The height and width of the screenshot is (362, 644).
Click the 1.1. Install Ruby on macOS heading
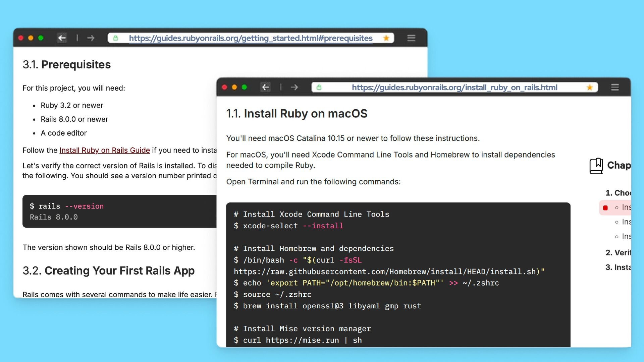pos(297,114)
